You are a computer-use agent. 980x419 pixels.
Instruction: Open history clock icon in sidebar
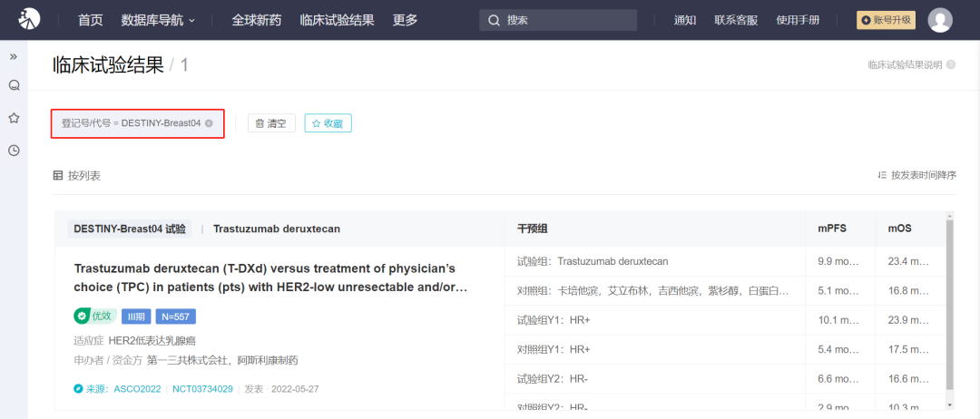pyautogui.click(x=14, y=151)
